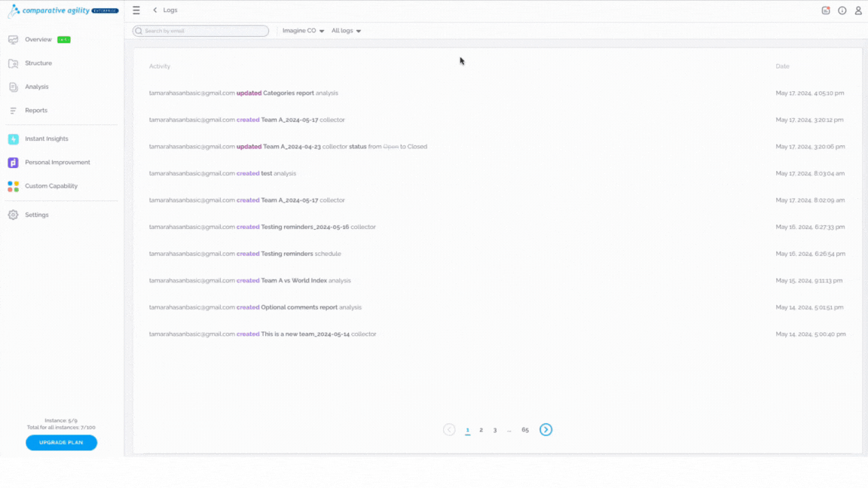
Task: Select Overview in the sidebar
Action: pos(38,40)
